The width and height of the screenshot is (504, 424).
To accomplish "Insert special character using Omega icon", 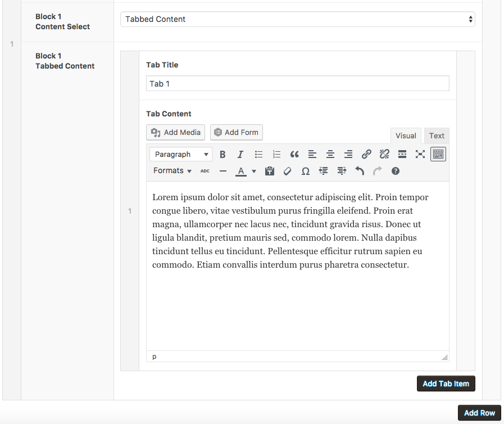I will click(x=305, y=171).
